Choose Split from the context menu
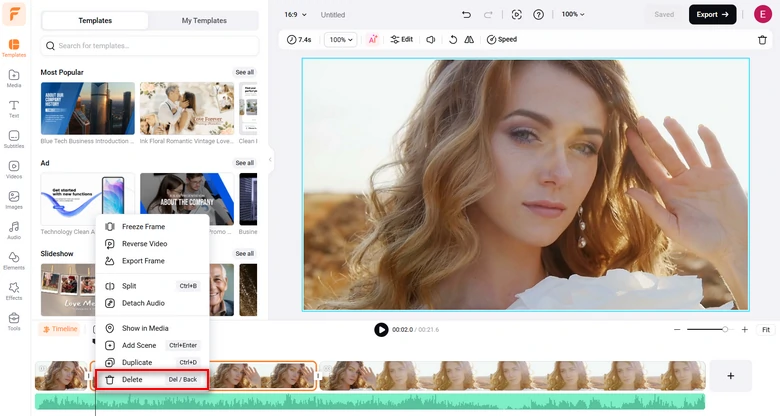780x416 pixels. (x=152, y=286)
